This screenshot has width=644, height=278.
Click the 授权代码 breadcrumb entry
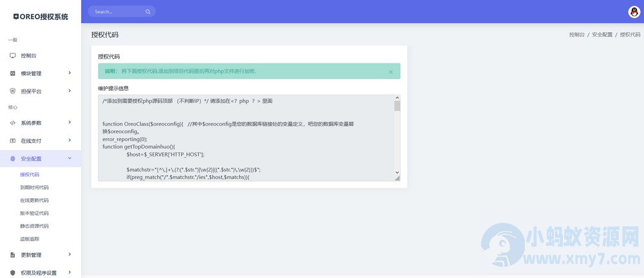coord(630,35)
